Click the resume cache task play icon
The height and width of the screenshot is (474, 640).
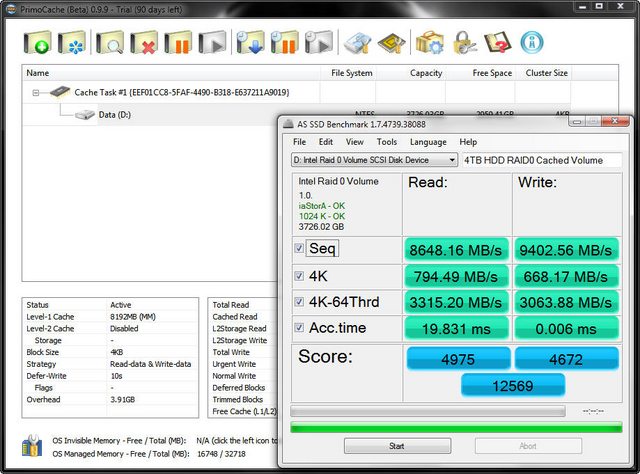pos(212,42)
